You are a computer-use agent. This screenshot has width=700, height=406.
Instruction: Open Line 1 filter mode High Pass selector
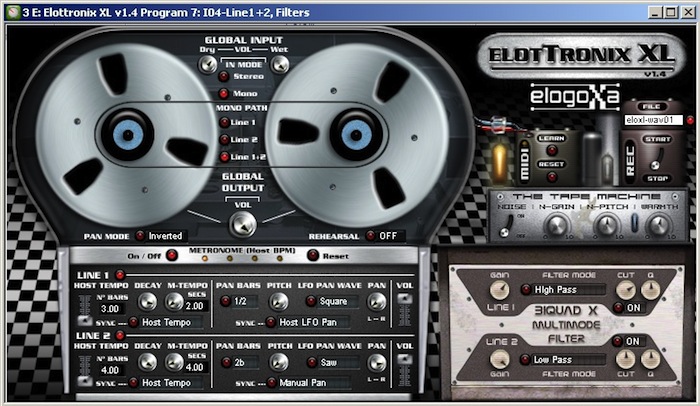[x=563, y=289]
